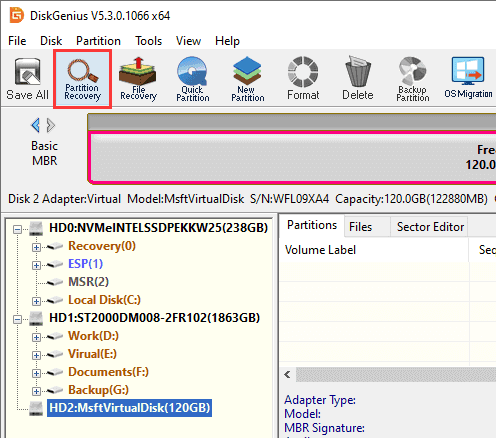The width and height of the screenshot is (496, 438).
Task: Click the Volume Label column header
Action: point(374,250)
